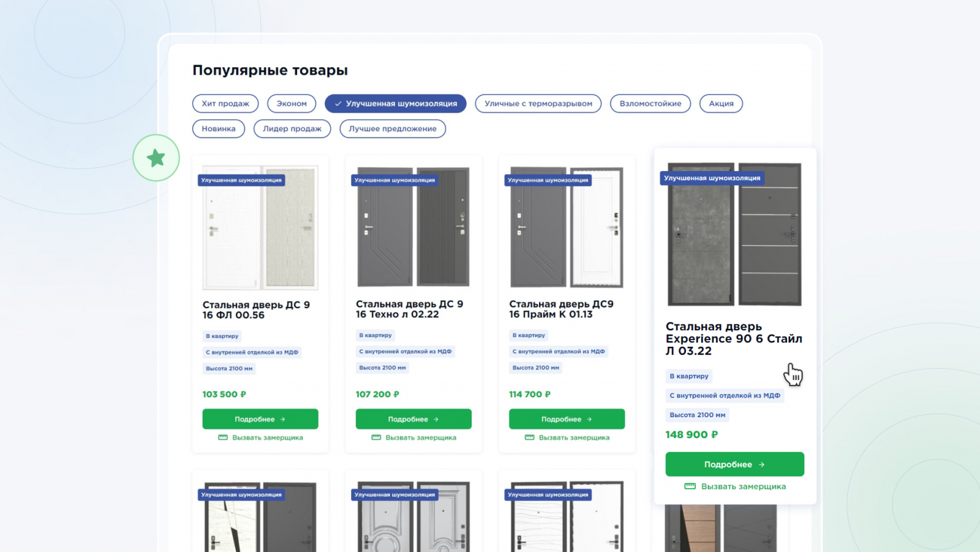Click the door image of ДС 9 16 Техно
980x552 pixels.
tap(413, 227)
